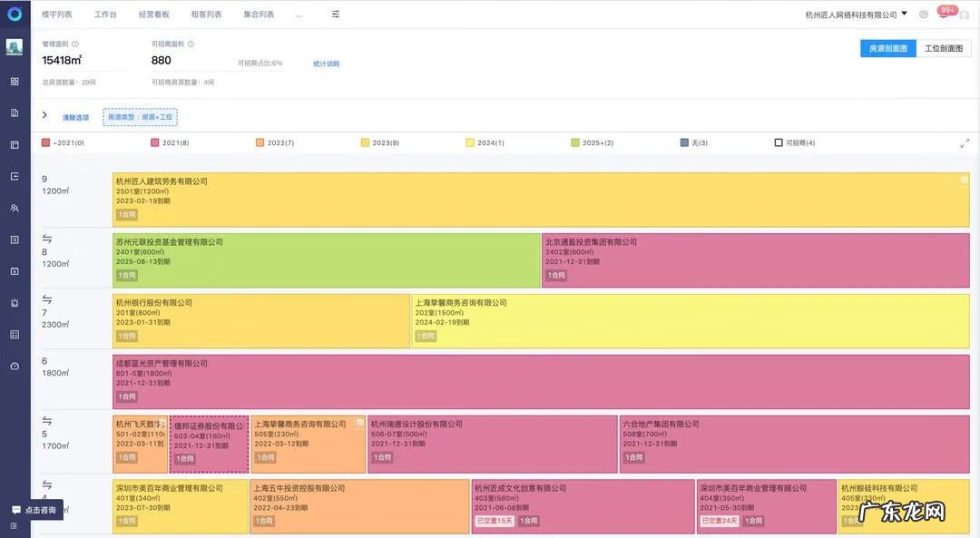Image resolution: width=980 pixels, height=538 pixels.
Task: Click the settings gear icon in header
Action: coord(924,15)
